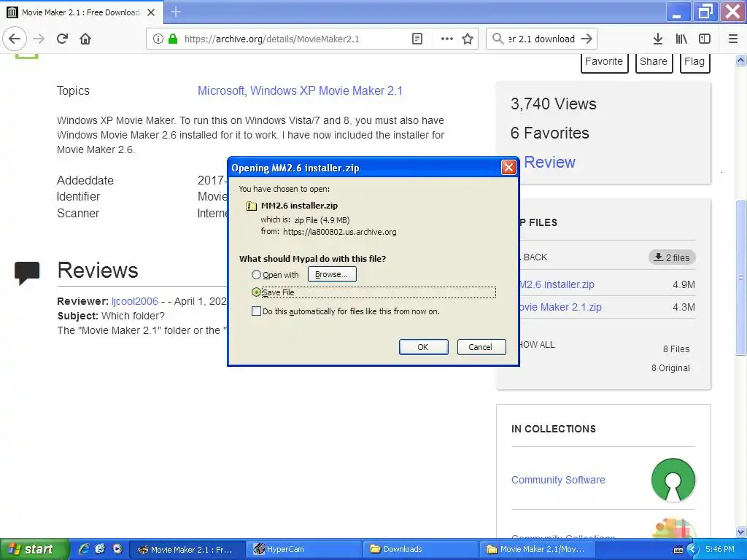
Task: Click the '2 files' download badge
Action: coord(672,257)
